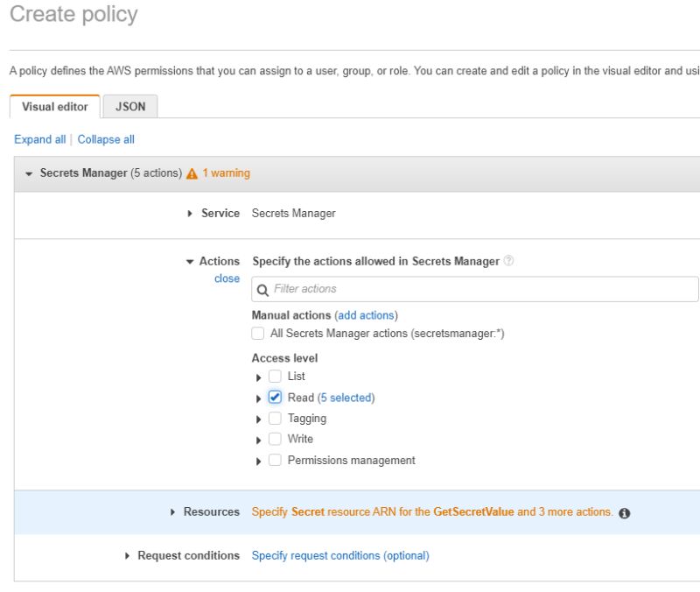Click the info icon after Resources warning

click(x=625, y=513)
